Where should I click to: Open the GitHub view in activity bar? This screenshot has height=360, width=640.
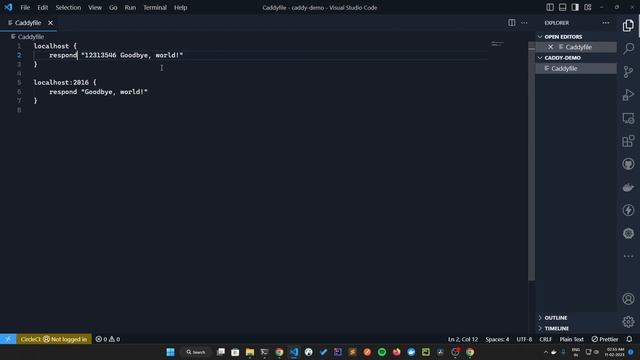(x=628, y=164)
